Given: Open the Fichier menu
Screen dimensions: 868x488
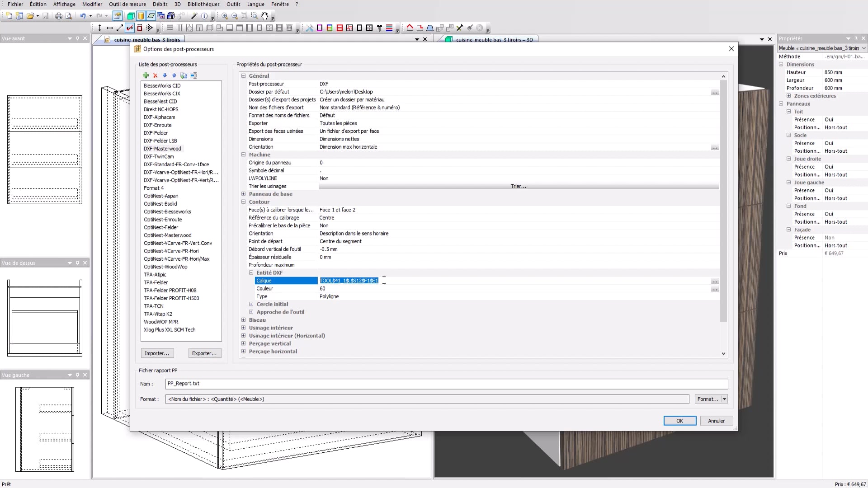Looking at the screenshot, I should tap(15, 4).
